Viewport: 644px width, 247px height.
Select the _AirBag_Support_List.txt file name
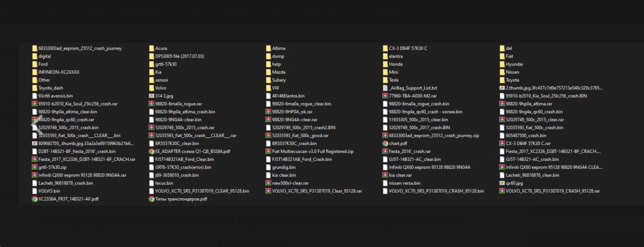(413, 88)
